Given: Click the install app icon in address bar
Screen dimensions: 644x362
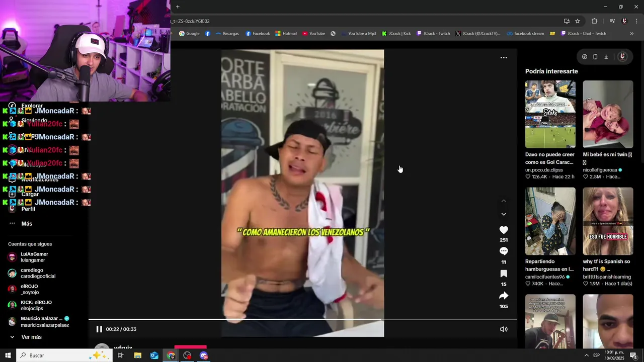Looking at the screenshot, I should tap(567, 21).
